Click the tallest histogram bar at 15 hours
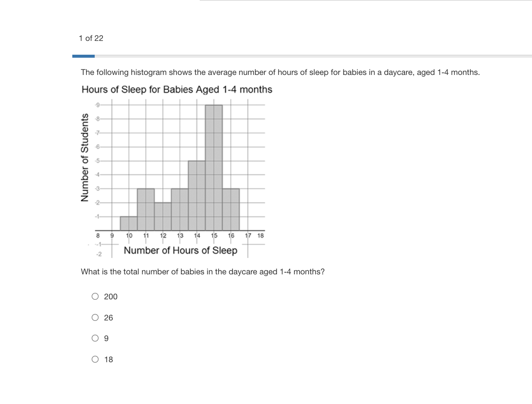The width and height of the screenshot is (532, 404). 214,168
